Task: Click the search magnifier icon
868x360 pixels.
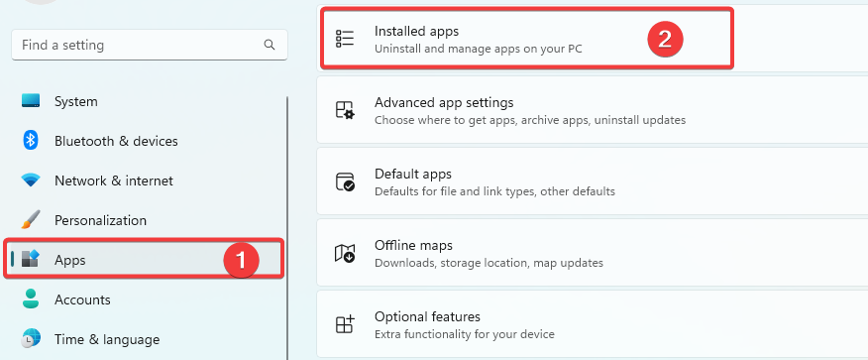Action: [270, 45]
